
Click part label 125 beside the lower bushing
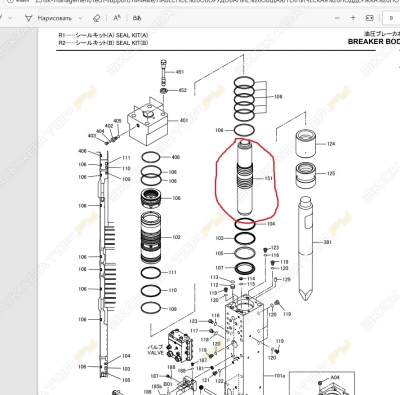click(331, 174)
